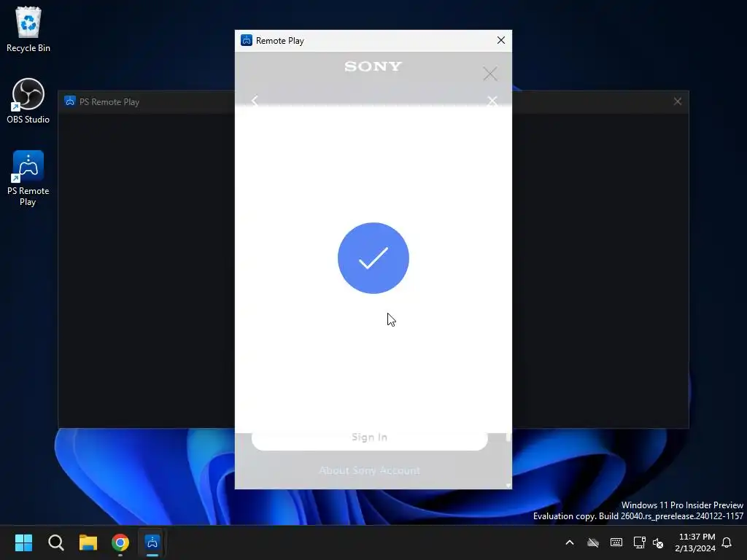
Task: Open taskbar Search
Action: click(55, 542)
